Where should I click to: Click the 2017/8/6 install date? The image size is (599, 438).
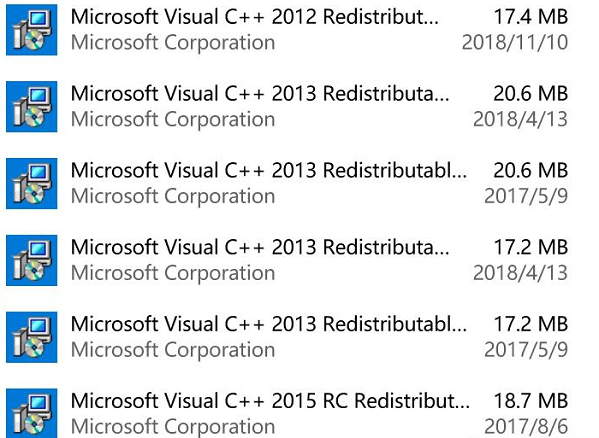[526, 427]
